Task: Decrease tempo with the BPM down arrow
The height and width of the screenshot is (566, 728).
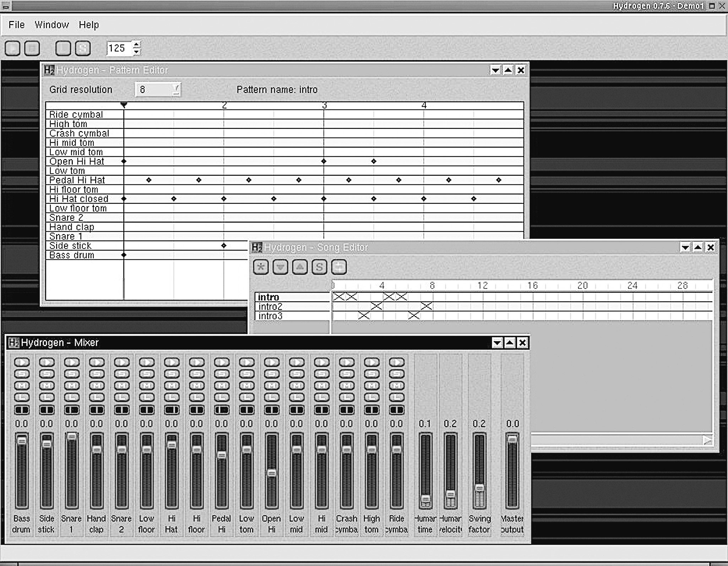Action: (x=136, y=52)
